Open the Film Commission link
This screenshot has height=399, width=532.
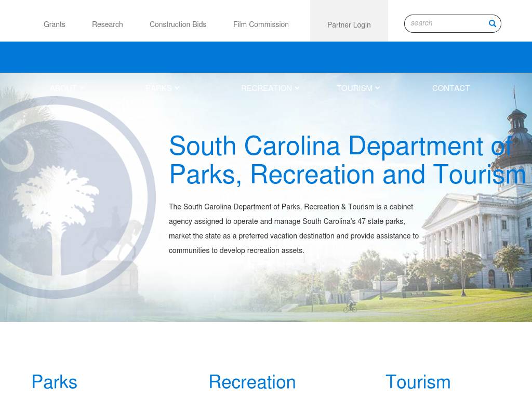pyautogui.click(x=261, y=24)
